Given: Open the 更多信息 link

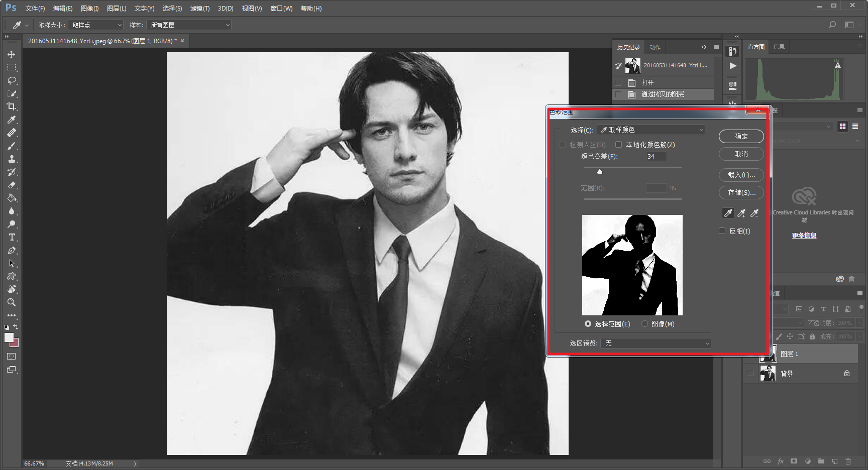Looking at the screenshot, I should [804, 236].
